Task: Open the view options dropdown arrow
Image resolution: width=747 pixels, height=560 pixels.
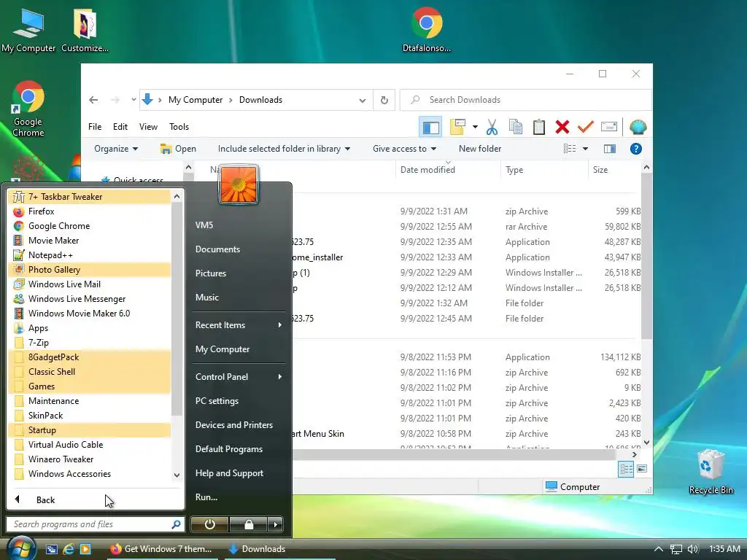Action: [585, 149]
